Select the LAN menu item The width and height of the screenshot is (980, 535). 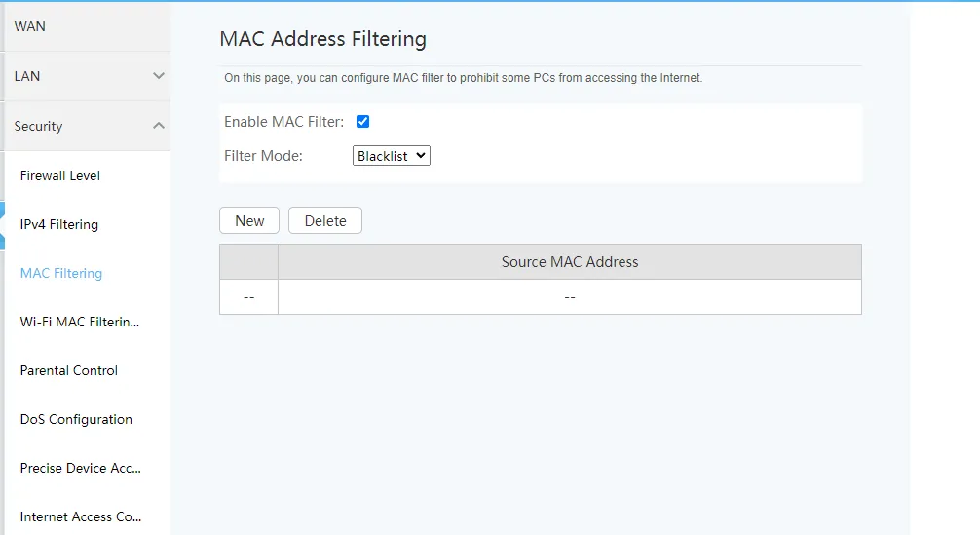87,76
